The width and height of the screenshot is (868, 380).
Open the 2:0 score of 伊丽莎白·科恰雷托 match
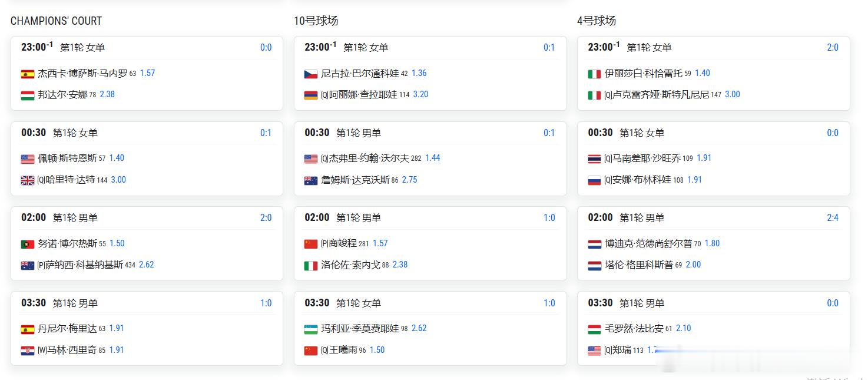833,47
